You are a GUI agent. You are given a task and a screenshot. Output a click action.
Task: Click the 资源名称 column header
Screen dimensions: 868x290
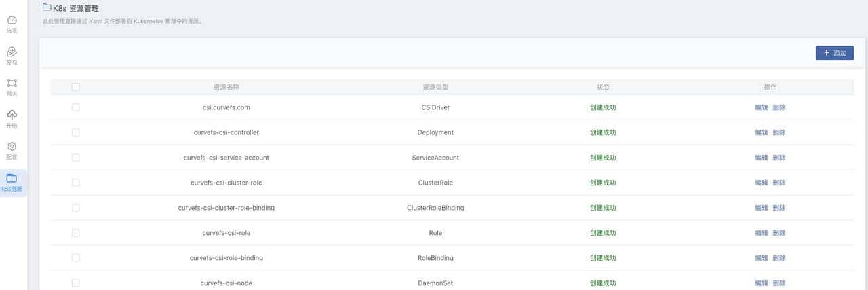click(x=226, y=87)
